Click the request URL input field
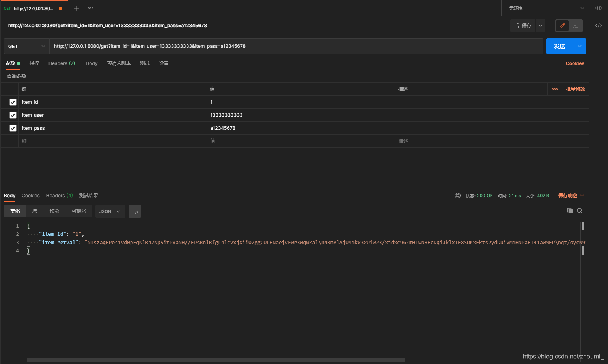608x364 pixels. [x=296, y=46]
